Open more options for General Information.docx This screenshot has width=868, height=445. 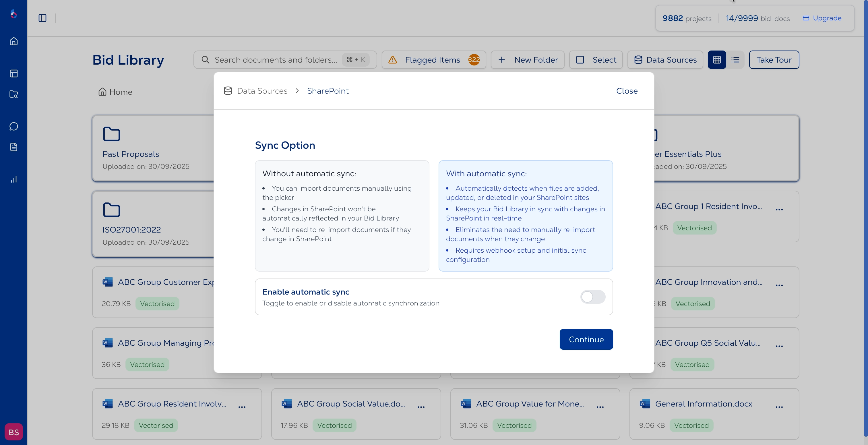coord(779,407)
